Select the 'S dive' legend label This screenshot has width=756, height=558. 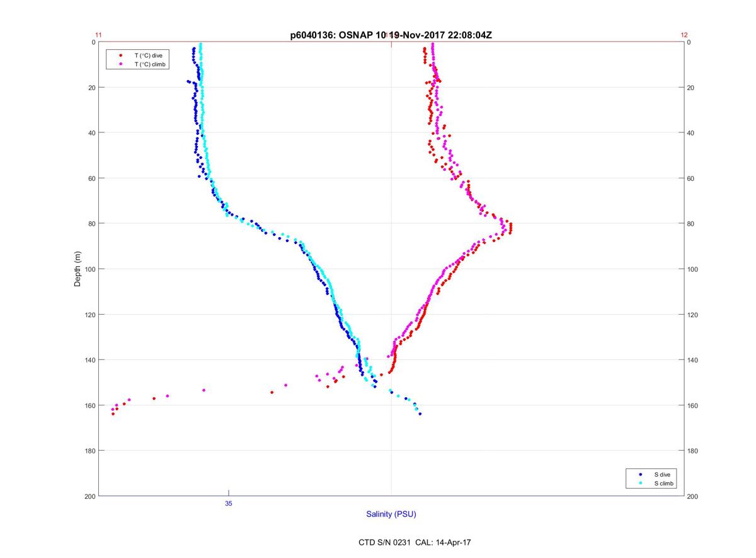(663, 474)
